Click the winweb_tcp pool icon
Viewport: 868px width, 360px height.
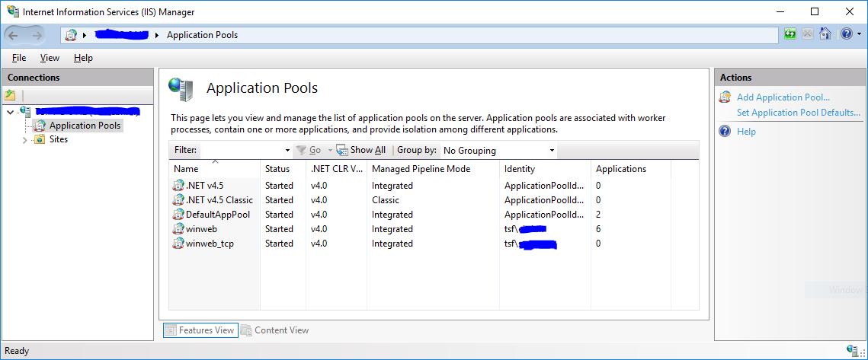[179, 244]
